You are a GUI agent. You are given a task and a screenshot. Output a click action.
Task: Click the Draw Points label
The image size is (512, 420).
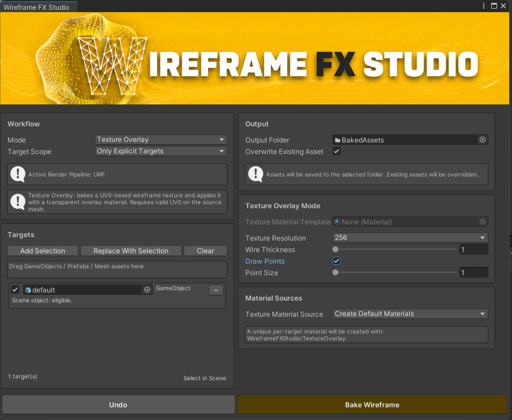coord(265,261)
